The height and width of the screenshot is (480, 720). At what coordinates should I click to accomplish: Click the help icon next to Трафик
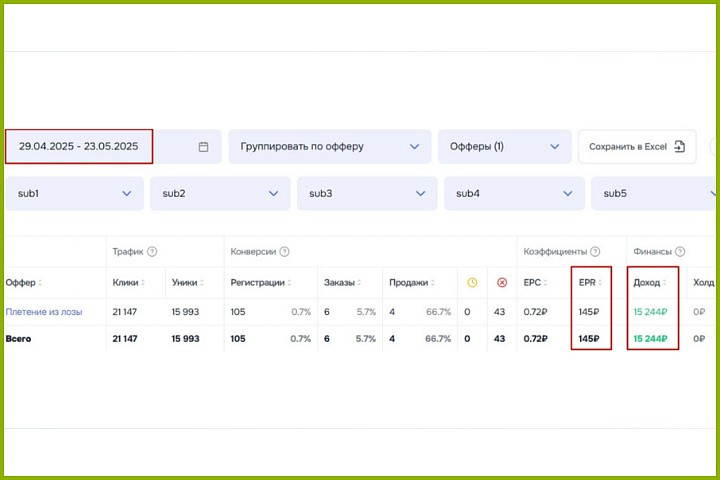point(152,251)
